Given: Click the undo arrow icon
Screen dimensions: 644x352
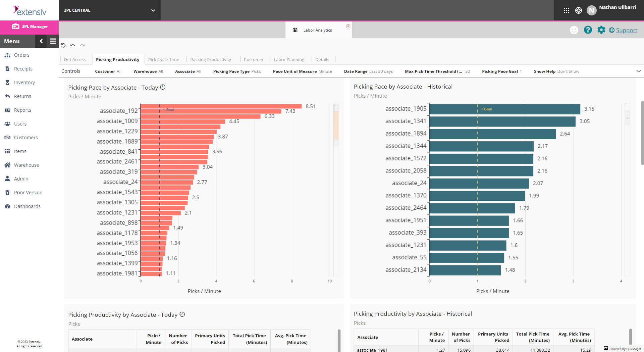Looking at the screenshot, I should pyautogui.click(x=72, y=45).
